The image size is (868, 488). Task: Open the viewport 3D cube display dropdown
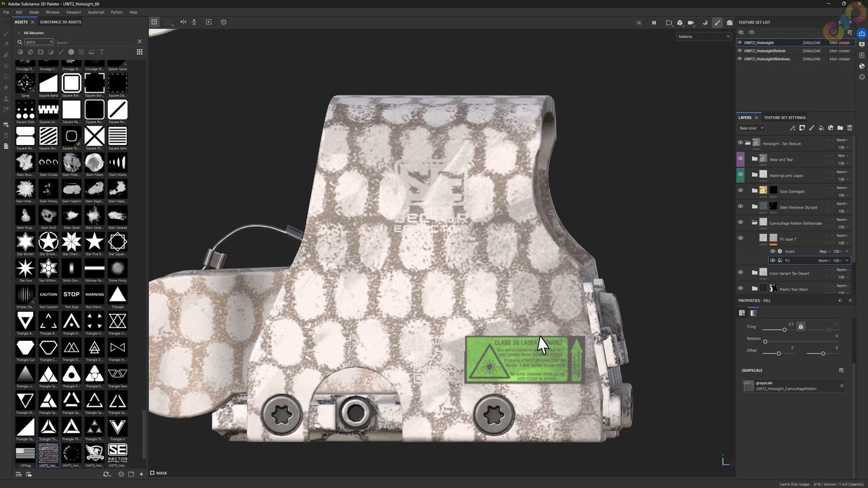(680, 22)
